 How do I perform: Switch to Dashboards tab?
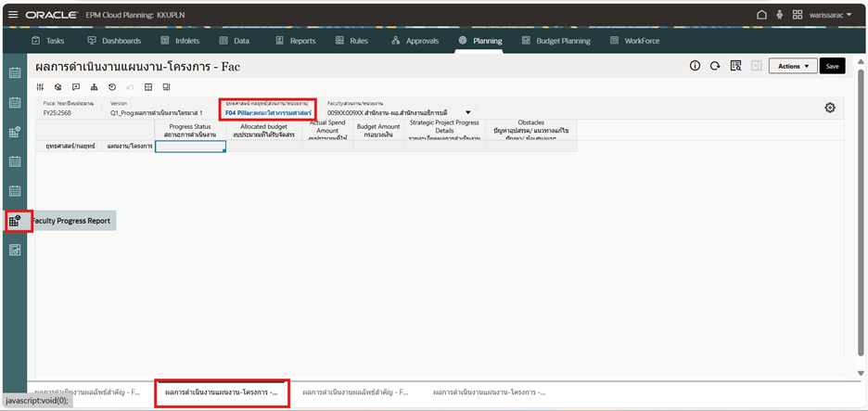pyautogui.click(x=115, y=41)
